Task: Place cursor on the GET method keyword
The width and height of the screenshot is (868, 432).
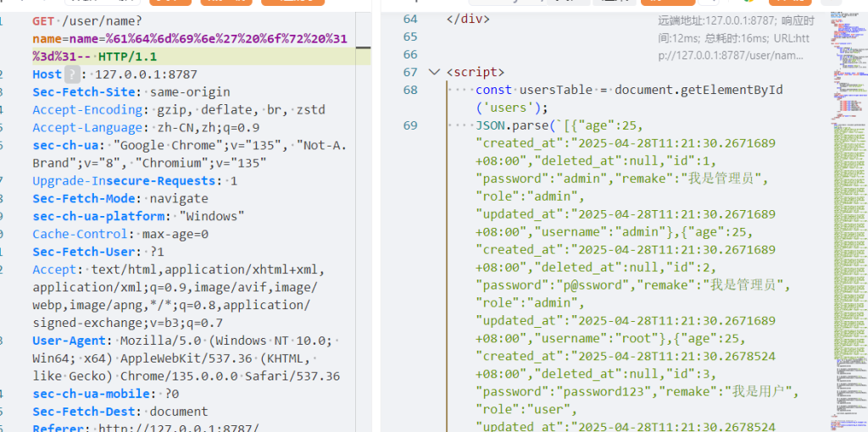Action: click(x=44, y=20)
